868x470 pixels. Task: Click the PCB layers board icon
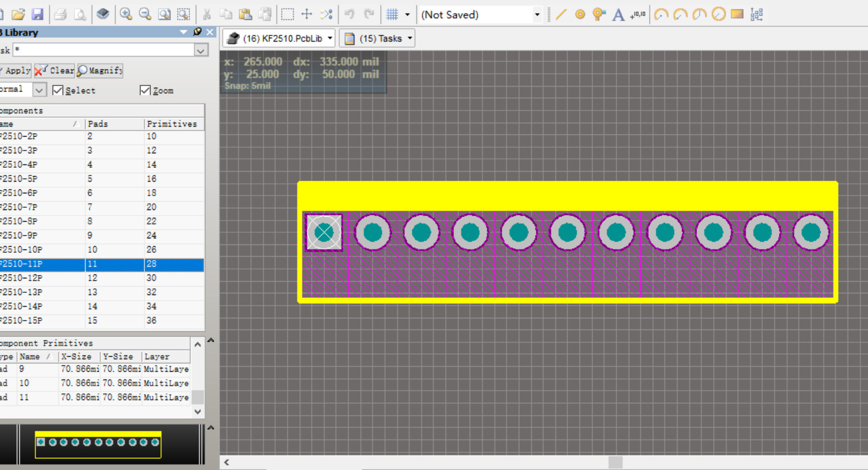point(103,14)
